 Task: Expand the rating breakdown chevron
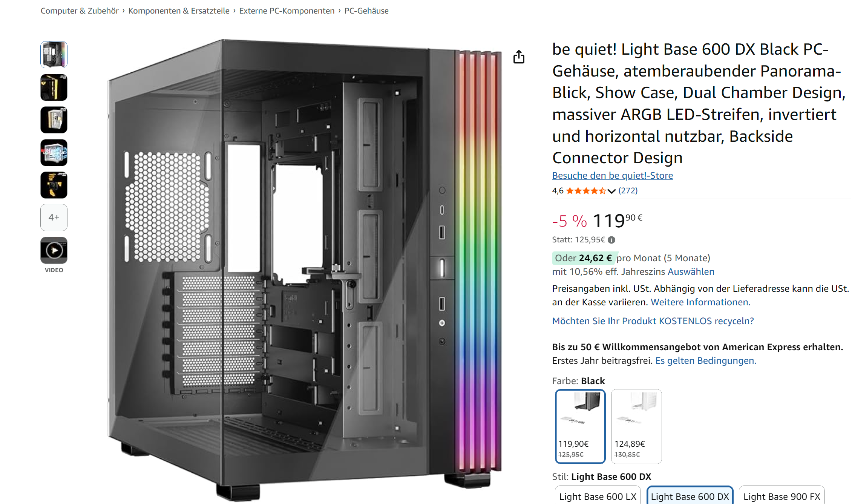tap(611, 191)
